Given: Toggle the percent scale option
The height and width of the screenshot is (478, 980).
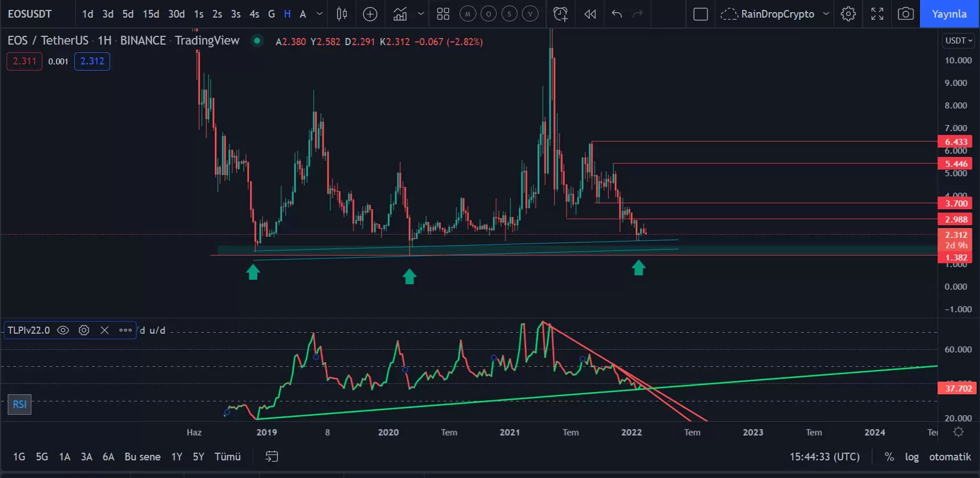Looking at the screenshot, I should [889, 457].
